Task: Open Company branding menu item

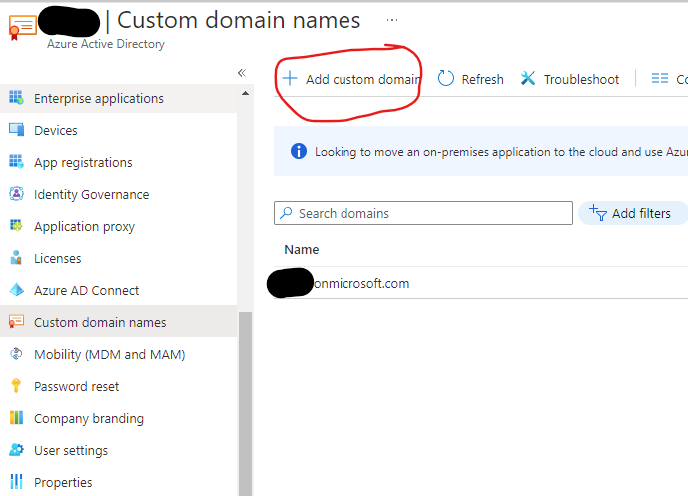Action: coord(118,418)
